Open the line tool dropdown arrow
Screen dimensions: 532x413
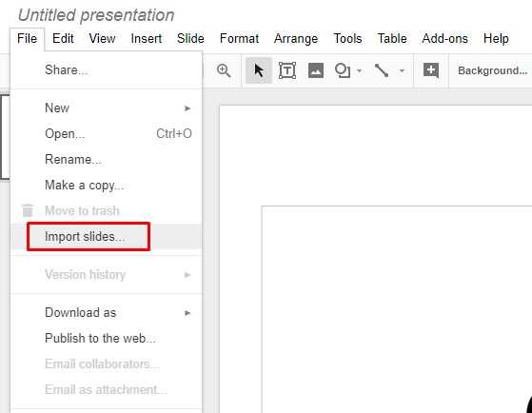point(402,71)
